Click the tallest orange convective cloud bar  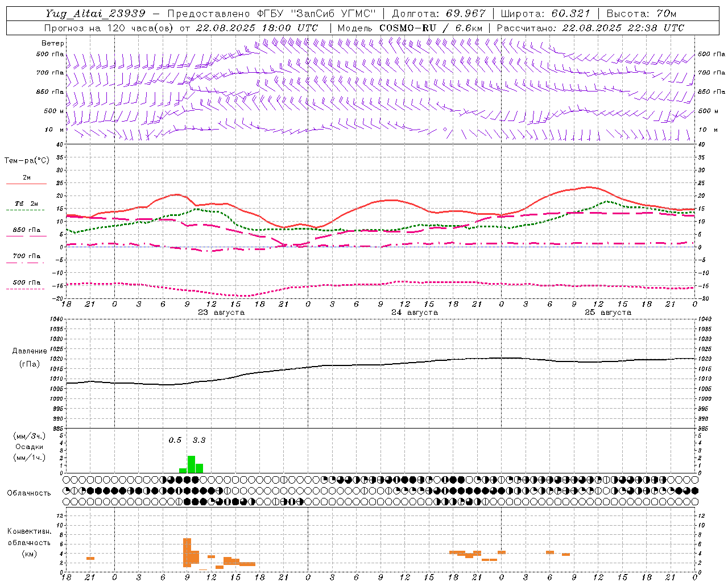coord(187,552)
